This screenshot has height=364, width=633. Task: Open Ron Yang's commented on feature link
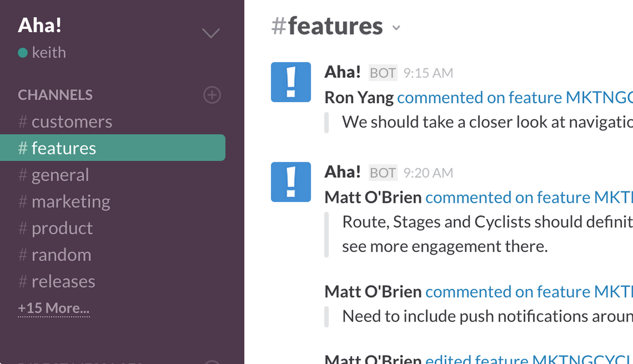515,98
